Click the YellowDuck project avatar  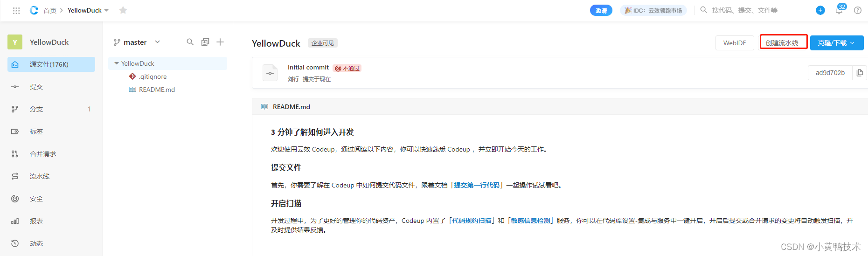click(x=15, y=42)
